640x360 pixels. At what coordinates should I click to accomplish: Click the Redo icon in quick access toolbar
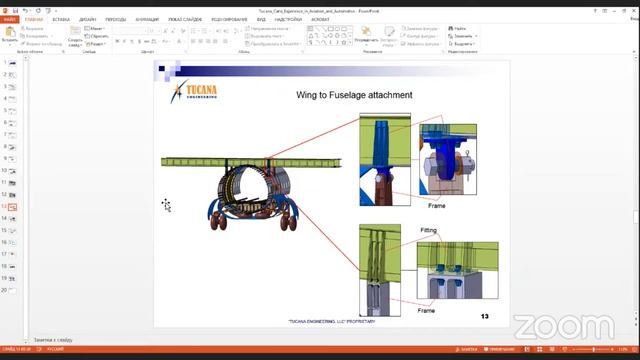pyautogui.click(x=38, y=11)
